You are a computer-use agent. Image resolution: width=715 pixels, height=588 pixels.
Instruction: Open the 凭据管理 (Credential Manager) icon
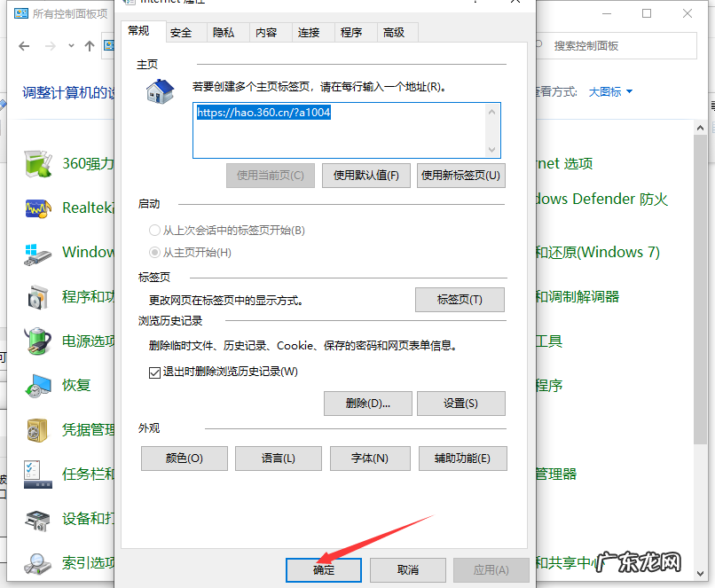[37, 429]
